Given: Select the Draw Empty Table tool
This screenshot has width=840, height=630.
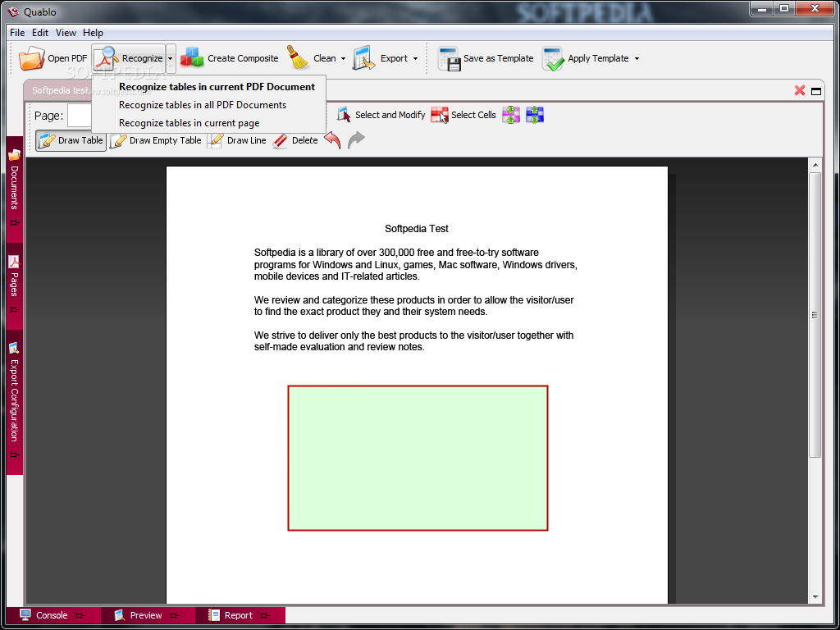Looking at the screenshot, I should click(x=156, y=140).
